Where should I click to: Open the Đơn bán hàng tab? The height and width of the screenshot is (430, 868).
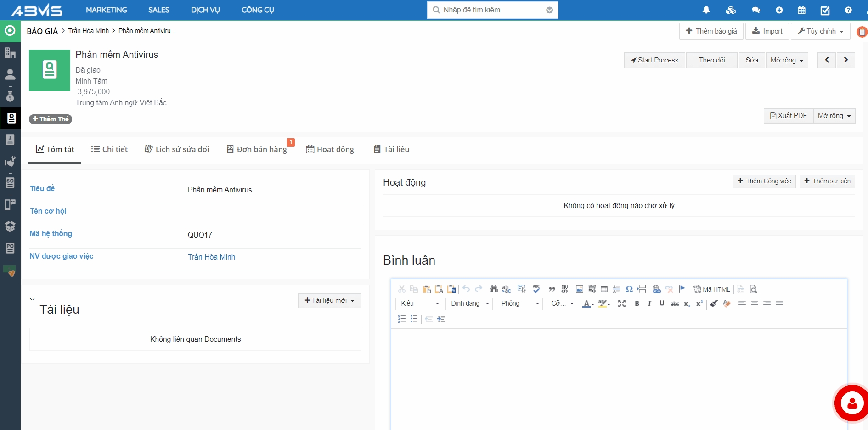coord(257,149)
